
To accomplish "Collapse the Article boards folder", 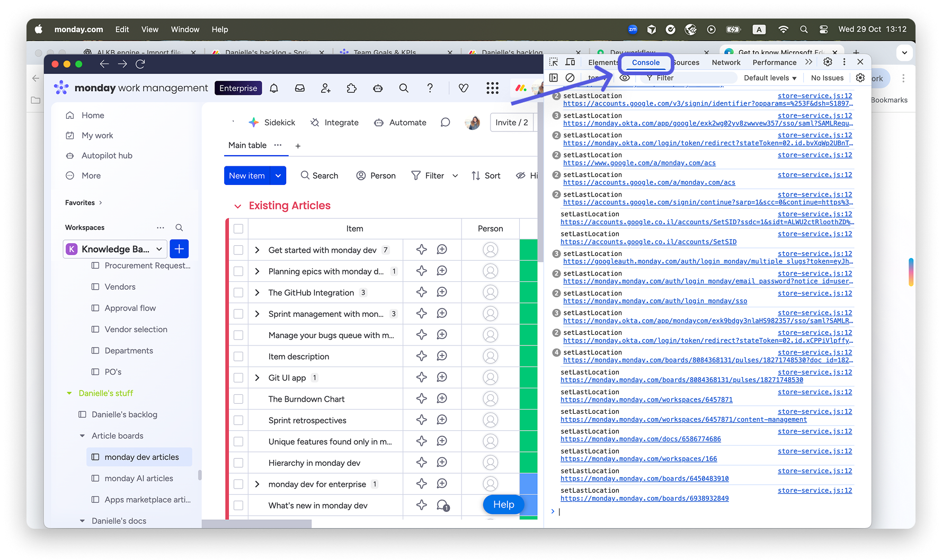I will click(x=82, y=436).
